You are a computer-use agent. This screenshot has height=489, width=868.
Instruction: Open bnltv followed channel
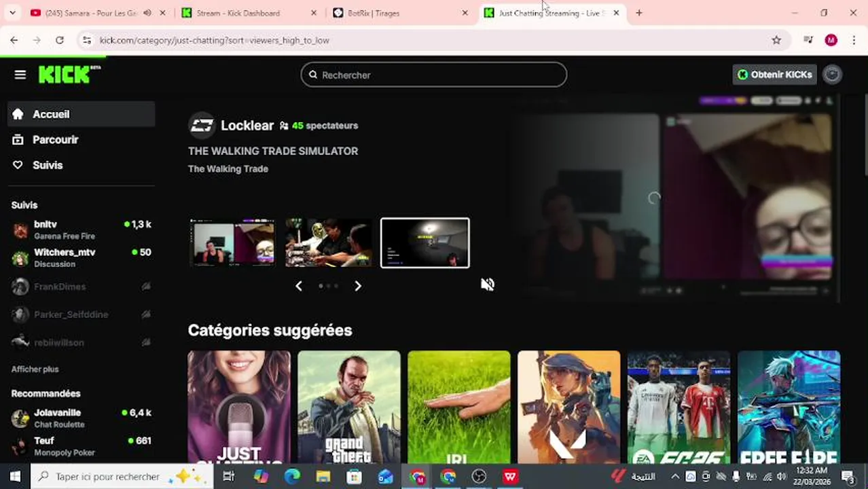click(x=82, y=230)
